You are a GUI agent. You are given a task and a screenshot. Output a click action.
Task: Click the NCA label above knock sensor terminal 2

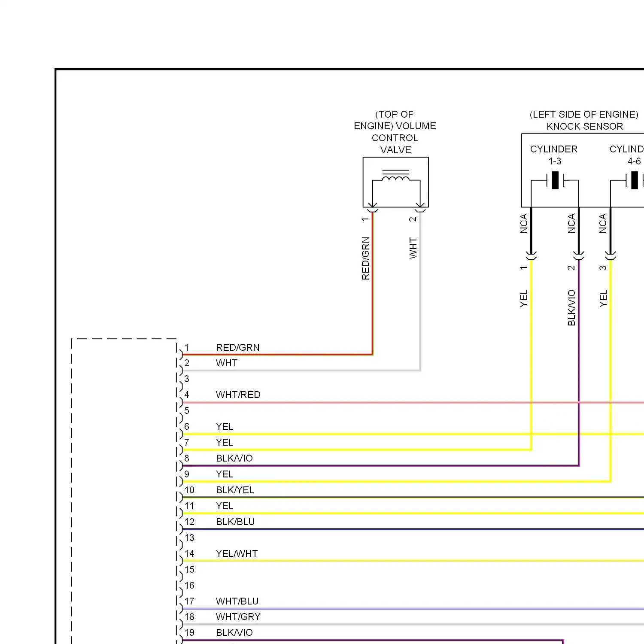point(571,223)
